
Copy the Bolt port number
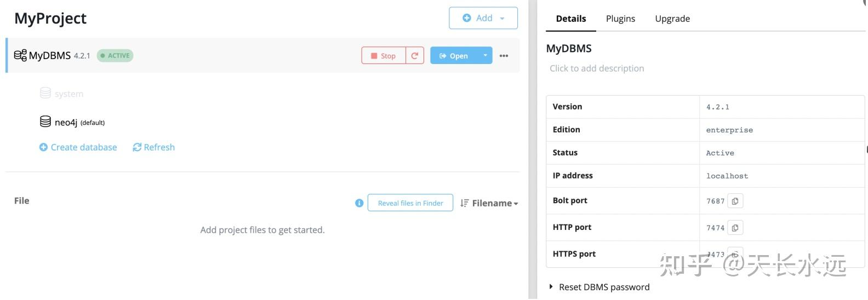pos(735,201)
